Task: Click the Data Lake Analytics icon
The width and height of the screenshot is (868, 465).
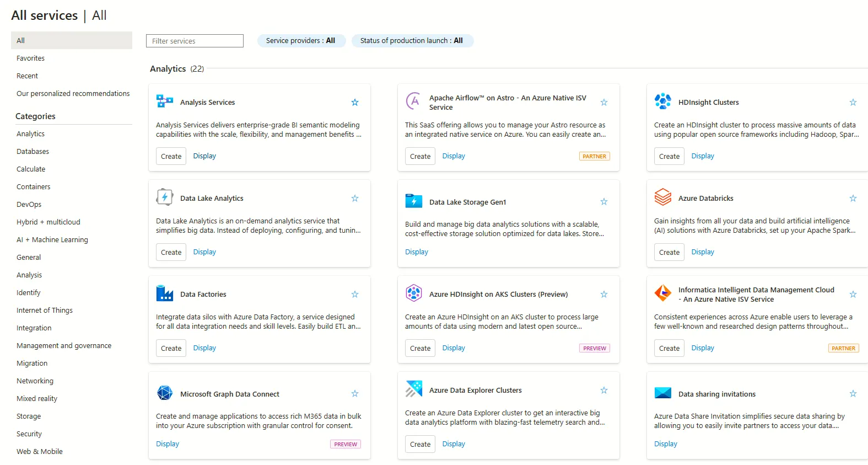Action: pyautogui.click(x=165, y=197)
